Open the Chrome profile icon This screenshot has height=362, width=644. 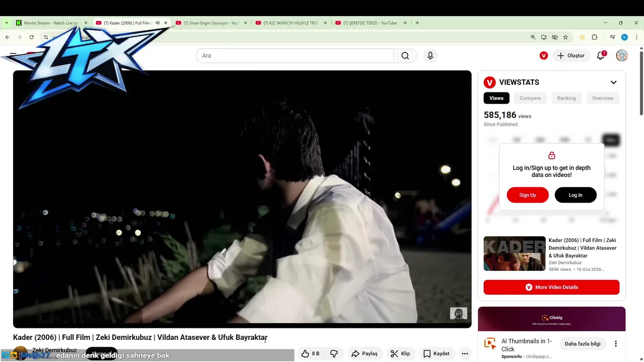624,37
